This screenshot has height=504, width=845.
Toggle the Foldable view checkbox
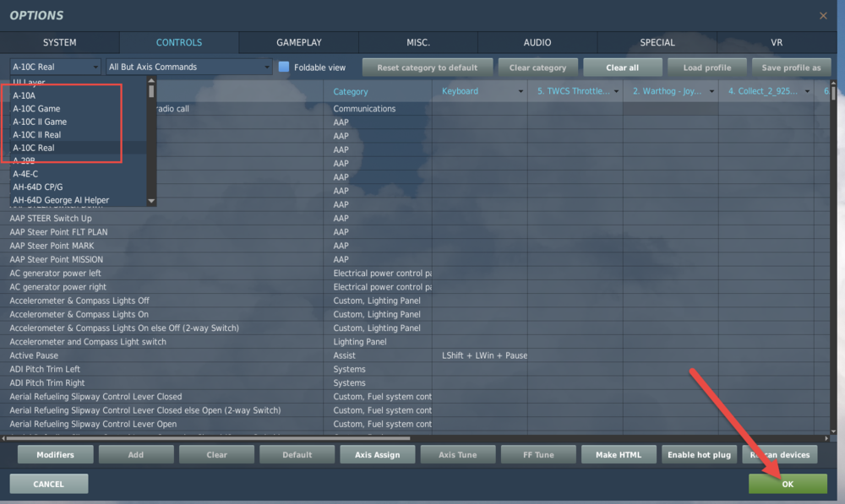284,67
